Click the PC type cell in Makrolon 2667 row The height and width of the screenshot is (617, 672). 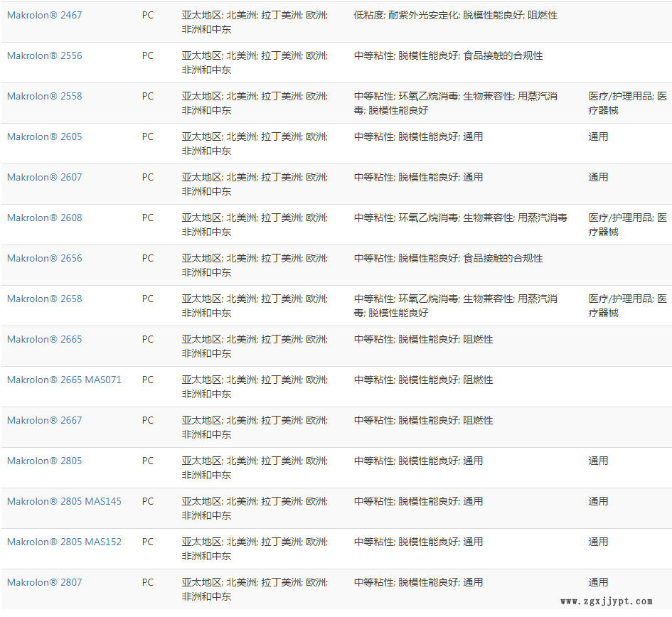click(147, 420)
